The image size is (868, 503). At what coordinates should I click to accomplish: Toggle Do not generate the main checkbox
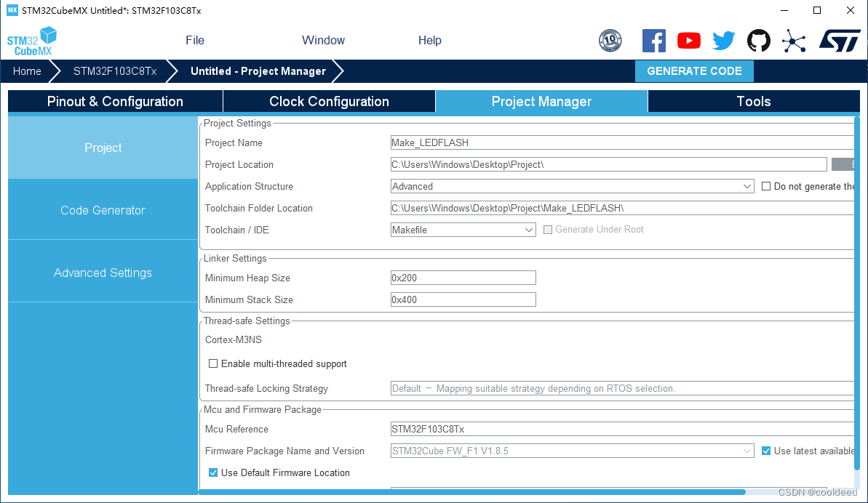(x=766, y=186)
